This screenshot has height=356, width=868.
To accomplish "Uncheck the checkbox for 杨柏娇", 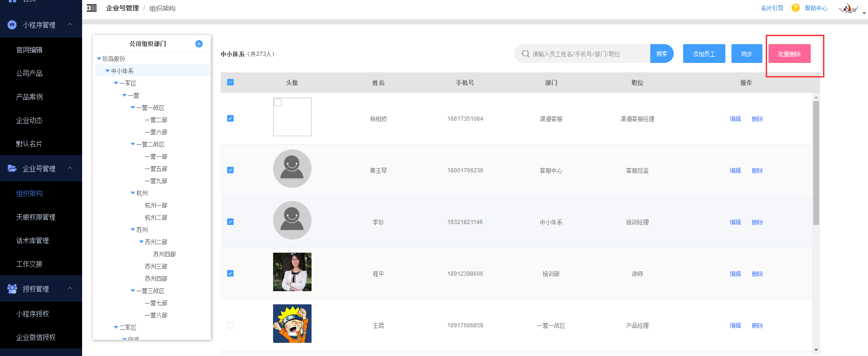I will 230,118.
